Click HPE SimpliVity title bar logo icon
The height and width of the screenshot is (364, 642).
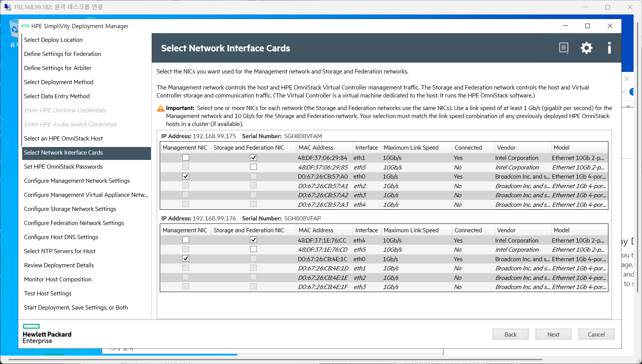pos(26,26)
